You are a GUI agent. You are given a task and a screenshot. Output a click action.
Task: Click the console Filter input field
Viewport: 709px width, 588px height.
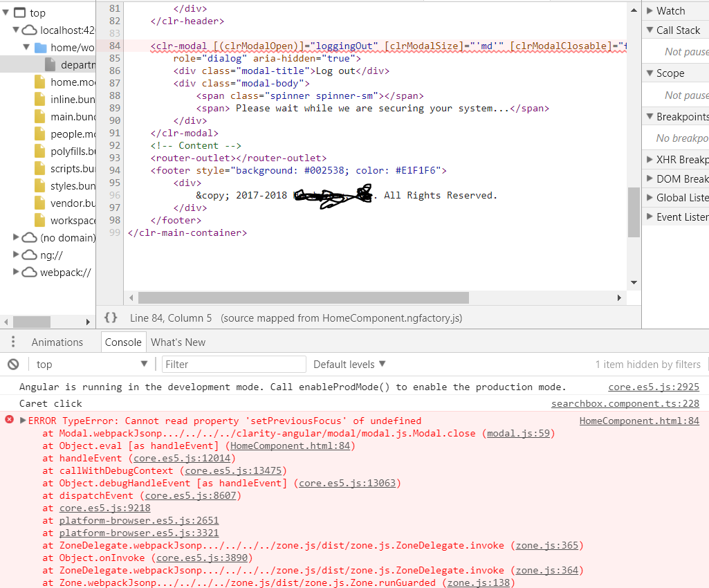[234, 364]
